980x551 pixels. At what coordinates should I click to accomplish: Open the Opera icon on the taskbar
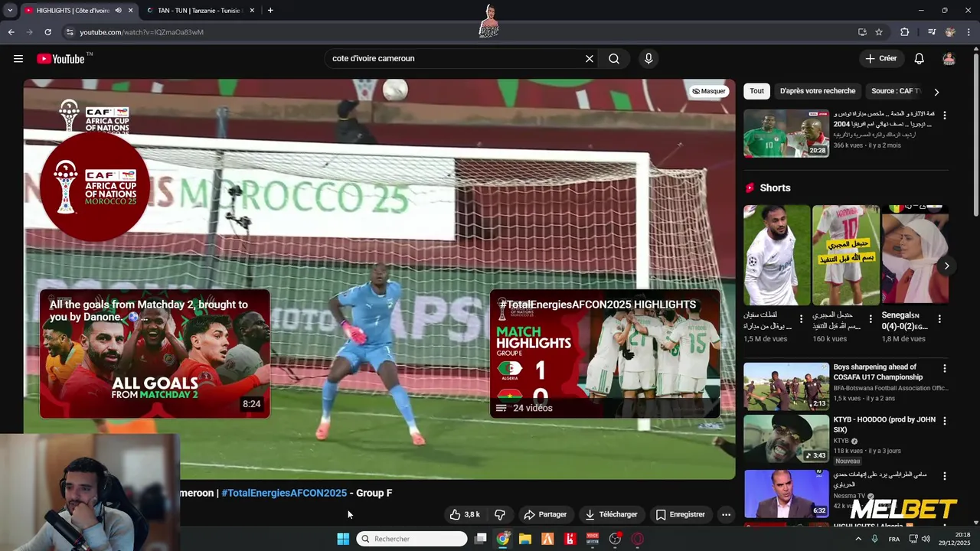(638, 539)
